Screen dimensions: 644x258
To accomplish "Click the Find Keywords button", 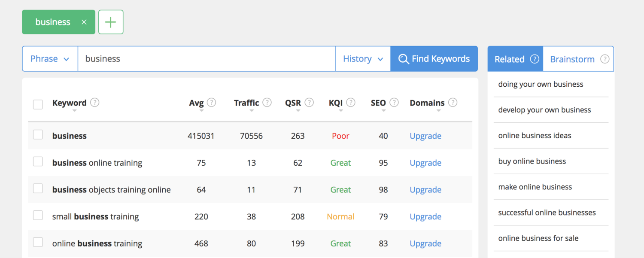I will click(434, 59).
